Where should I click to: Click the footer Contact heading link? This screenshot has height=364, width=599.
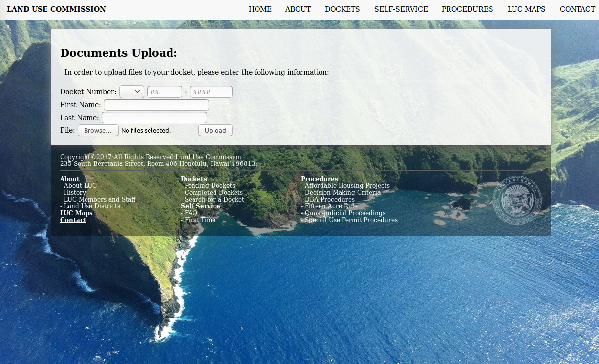tap(73, 220)
